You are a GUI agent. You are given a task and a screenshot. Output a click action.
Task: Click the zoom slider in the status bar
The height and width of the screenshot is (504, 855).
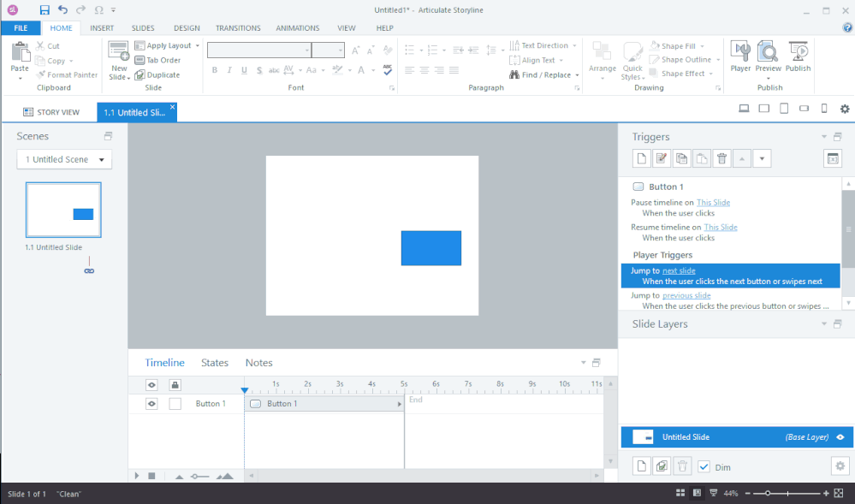click(769, 494)
